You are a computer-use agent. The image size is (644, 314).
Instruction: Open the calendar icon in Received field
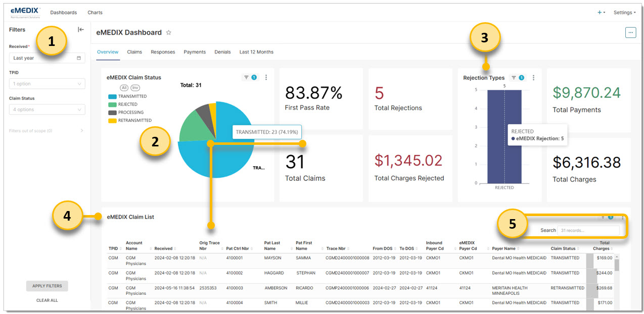pyautogui.click(x=79, y=58)
